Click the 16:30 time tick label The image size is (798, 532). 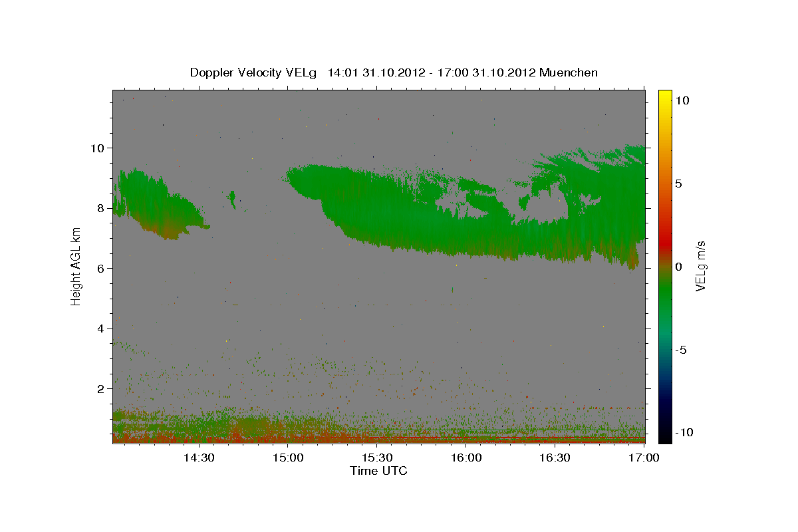(555, 458)
